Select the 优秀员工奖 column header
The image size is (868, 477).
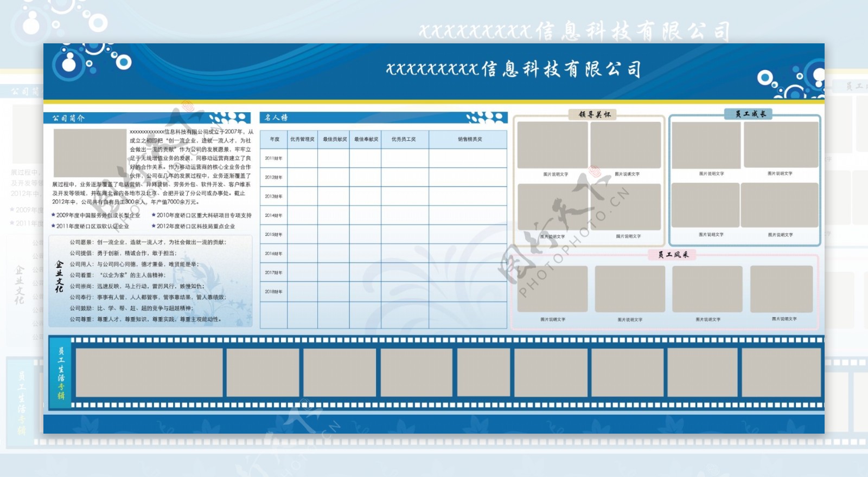click(x=404, y=139)
